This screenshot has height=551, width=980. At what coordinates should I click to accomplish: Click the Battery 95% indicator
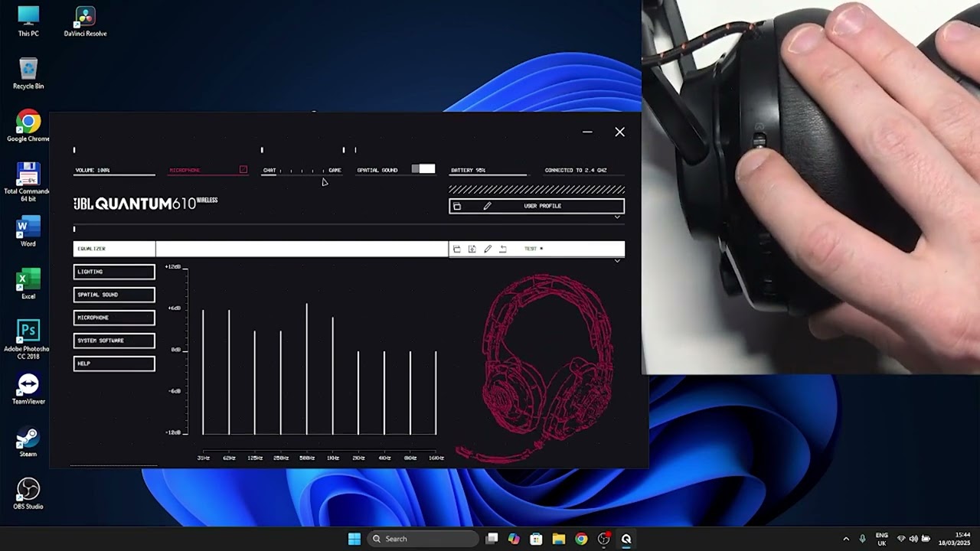click(488, 171)
